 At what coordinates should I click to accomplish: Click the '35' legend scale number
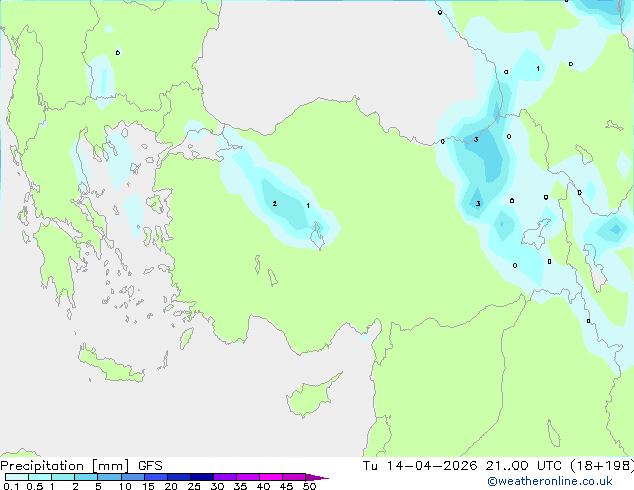(x=240, y=486)
